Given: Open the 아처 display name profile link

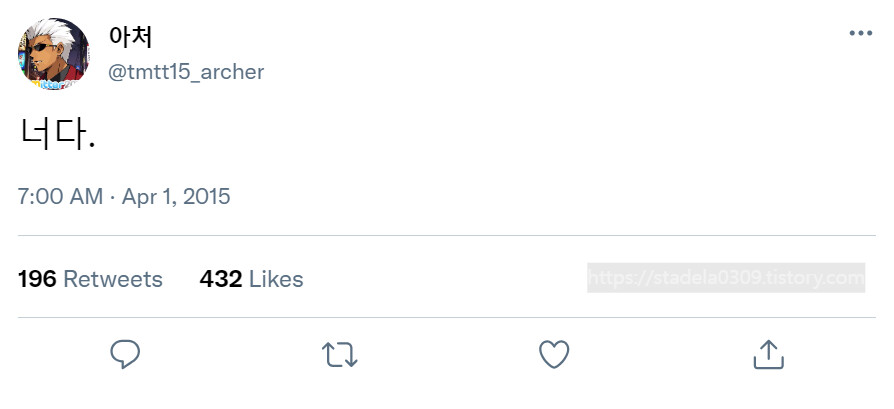Looking at the screenshot, I should 130,36.
